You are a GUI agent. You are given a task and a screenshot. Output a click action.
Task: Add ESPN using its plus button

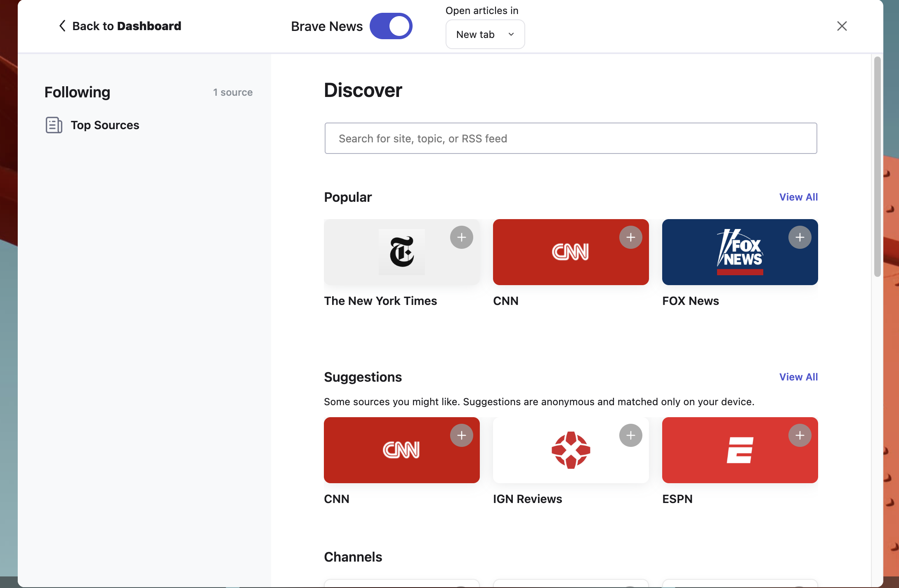[x=800, y=435]
